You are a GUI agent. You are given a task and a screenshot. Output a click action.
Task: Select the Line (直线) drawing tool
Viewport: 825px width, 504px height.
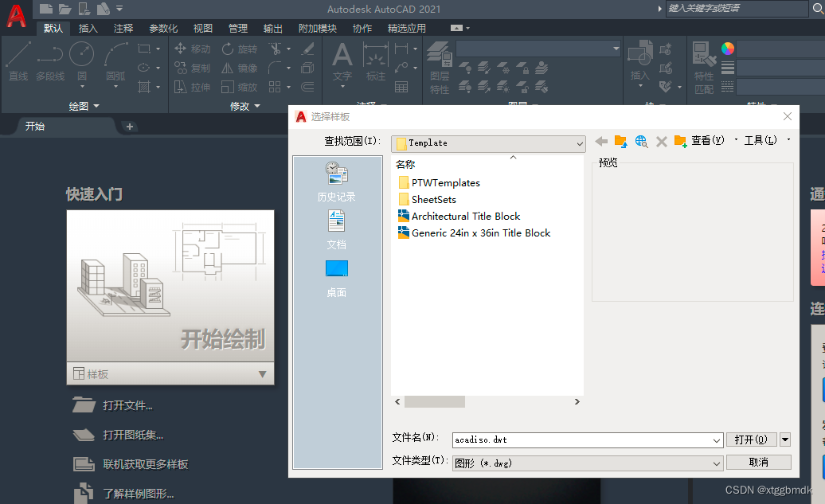[x=18, y=62]
